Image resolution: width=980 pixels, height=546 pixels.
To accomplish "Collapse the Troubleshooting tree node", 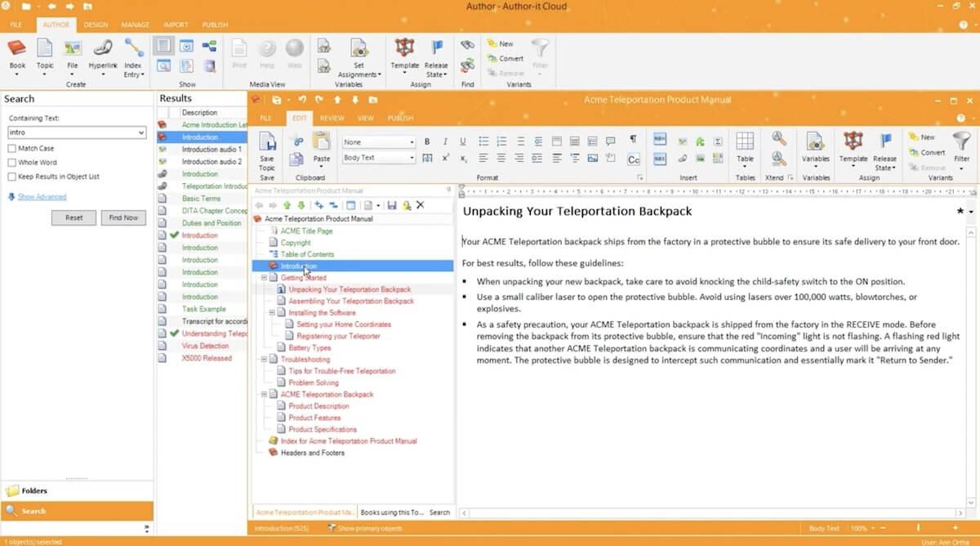I will click(x=264, y=360).
